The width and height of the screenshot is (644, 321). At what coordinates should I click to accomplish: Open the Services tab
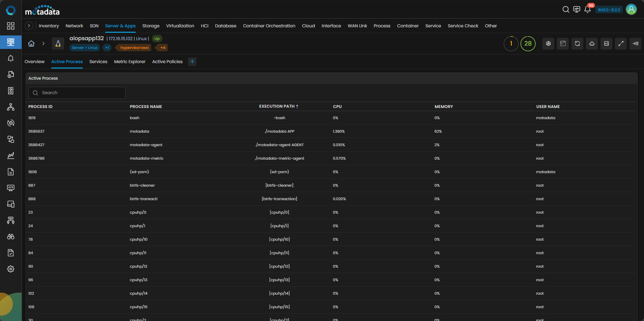(x=98, y=62)
